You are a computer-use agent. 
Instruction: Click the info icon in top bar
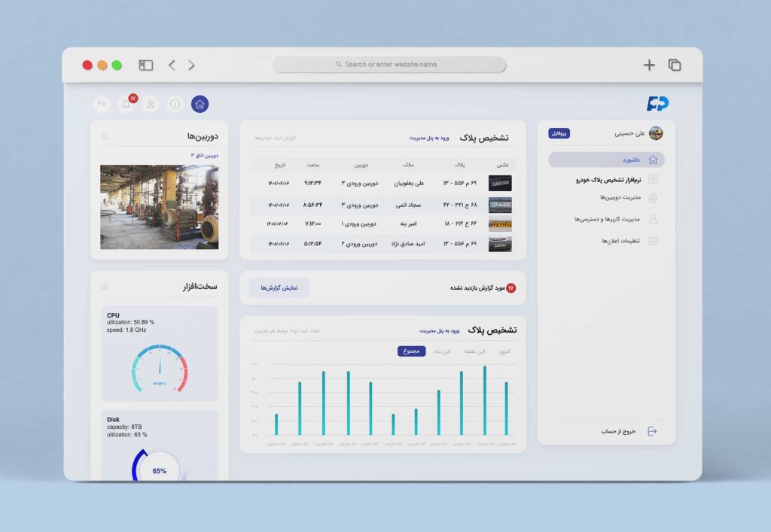[x=175, y=105]
